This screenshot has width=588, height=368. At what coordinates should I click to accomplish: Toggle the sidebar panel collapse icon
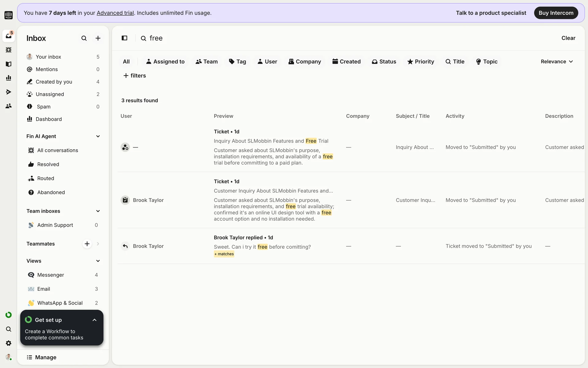point(124,38)
